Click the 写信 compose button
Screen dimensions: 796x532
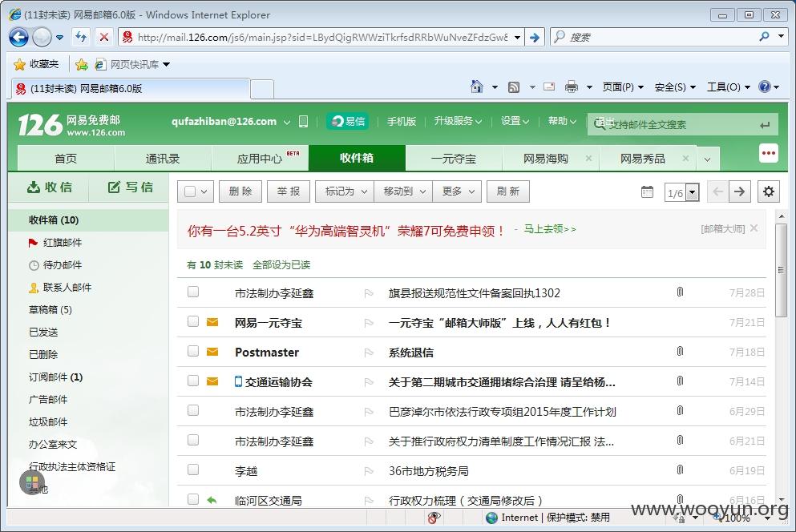(x=130, y=187)
